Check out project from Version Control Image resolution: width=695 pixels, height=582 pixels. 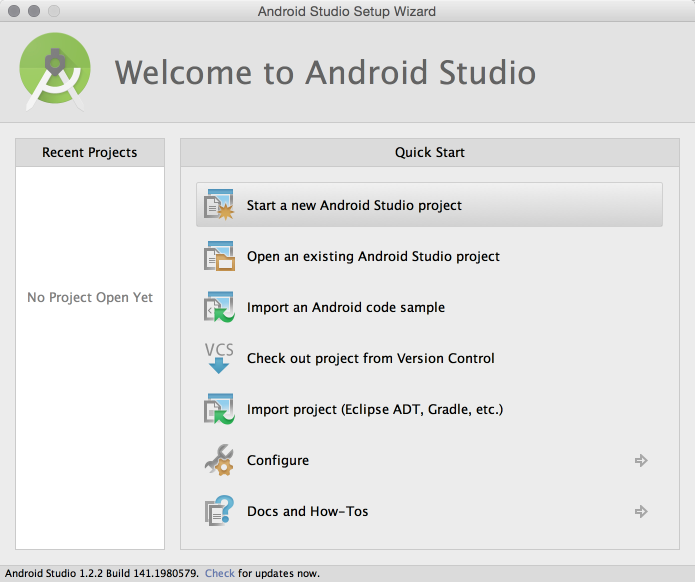pos(429,358)
